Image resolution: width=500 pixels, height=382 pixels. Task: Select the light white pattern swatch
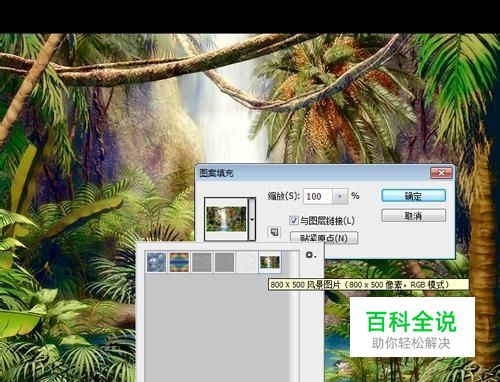247,262
